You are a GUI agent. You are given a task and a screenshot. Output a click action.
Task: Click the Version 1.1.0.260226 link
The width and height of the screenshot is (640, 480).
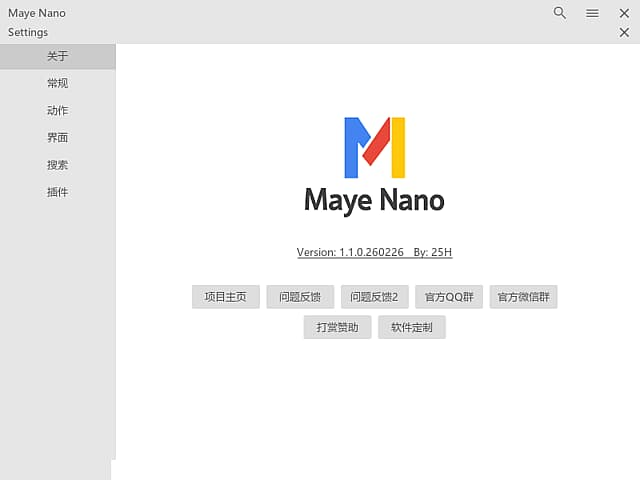(350, 252)
